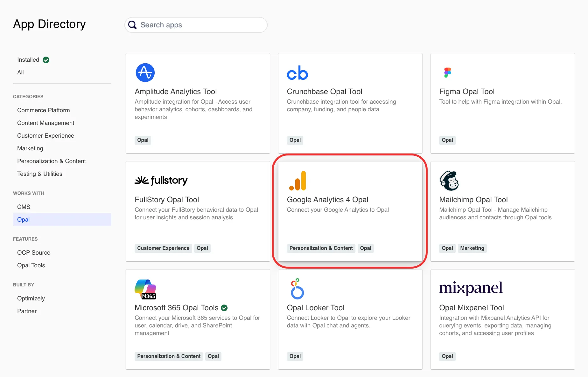Click the Figma logo icon
The width and height of the screenshot is (588, 377).
448,72
